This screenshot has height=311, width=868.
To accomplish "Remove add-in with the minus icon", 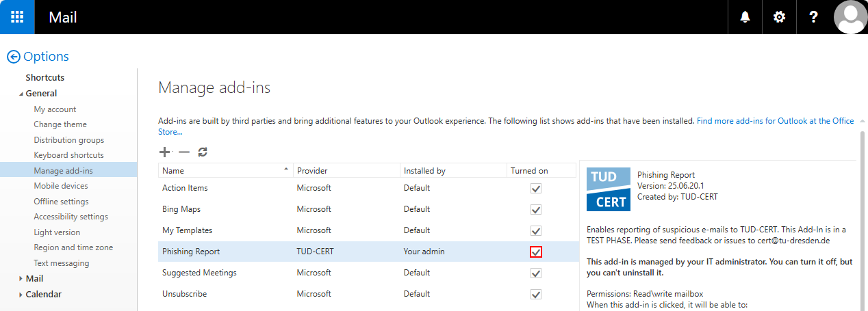I will (183, 152).
